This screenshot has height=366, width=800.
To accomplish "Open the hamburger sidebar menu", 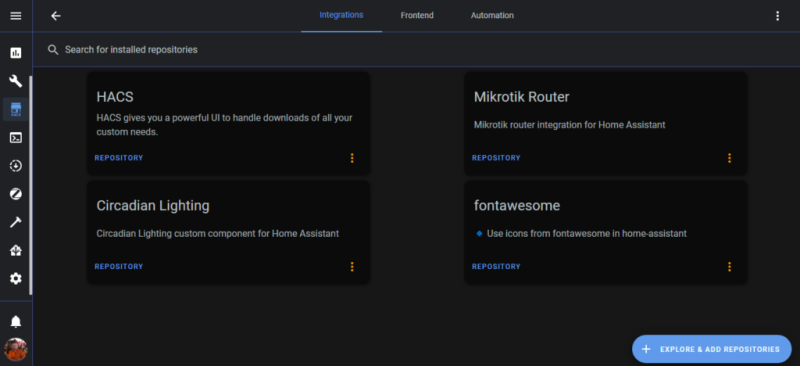I will tap(16, 16).
